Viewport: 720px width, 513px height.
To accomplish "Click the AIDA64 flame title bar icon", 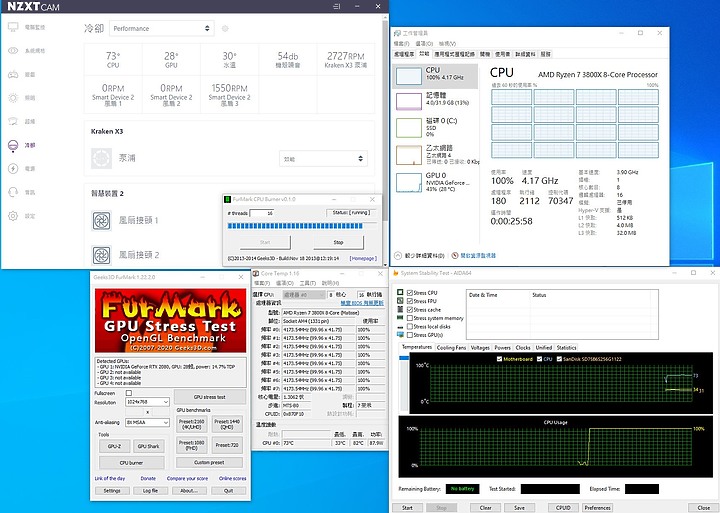I will 396,273.
